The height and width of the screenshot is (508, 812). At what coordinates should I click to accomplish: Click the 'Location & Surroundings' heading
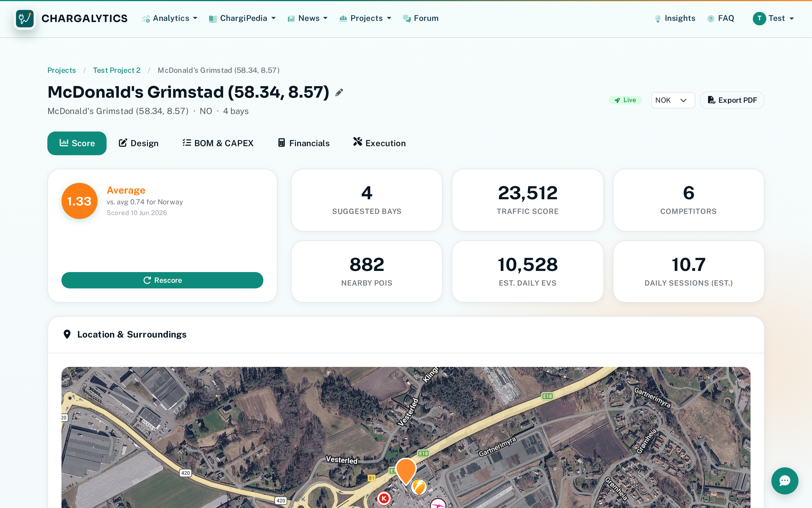(x=132, y=334)
